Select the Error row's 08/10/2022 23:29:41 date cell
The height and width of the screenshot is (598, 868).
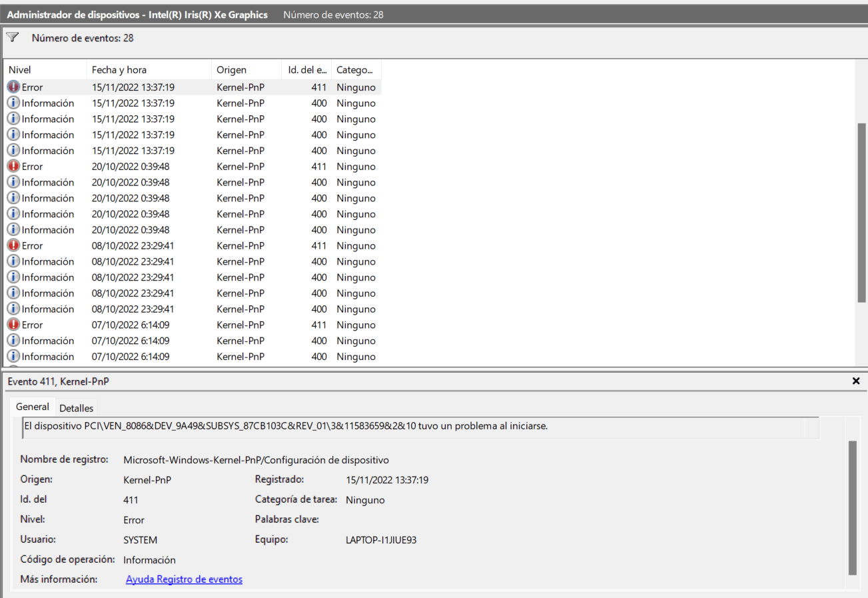pos(133,245)
